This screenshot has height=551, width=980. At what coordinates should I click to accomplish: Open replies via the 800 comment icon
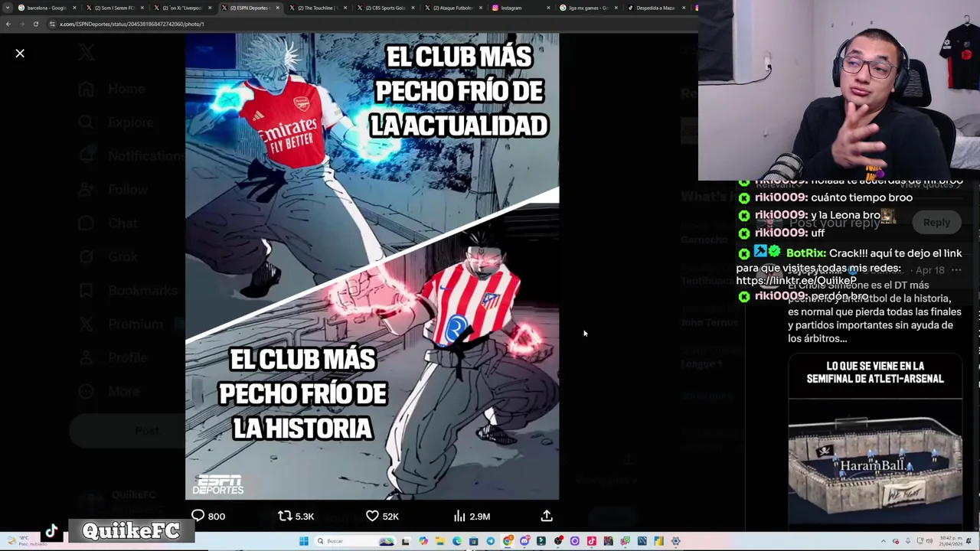[207, 516]
